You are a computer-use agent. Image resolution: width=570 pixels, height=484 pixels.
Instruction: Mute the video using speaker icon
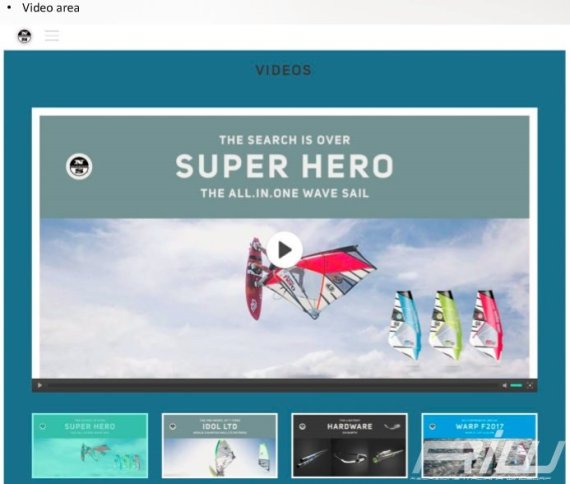[504, 385]
